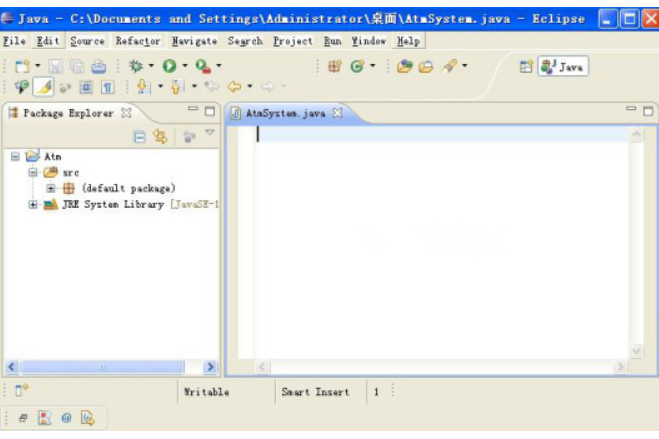Image resolution: width=659 pixels, height=439 pixels.
Task: Click the restore-views icon in bottom bar
Action: click(x=23, y=418)
